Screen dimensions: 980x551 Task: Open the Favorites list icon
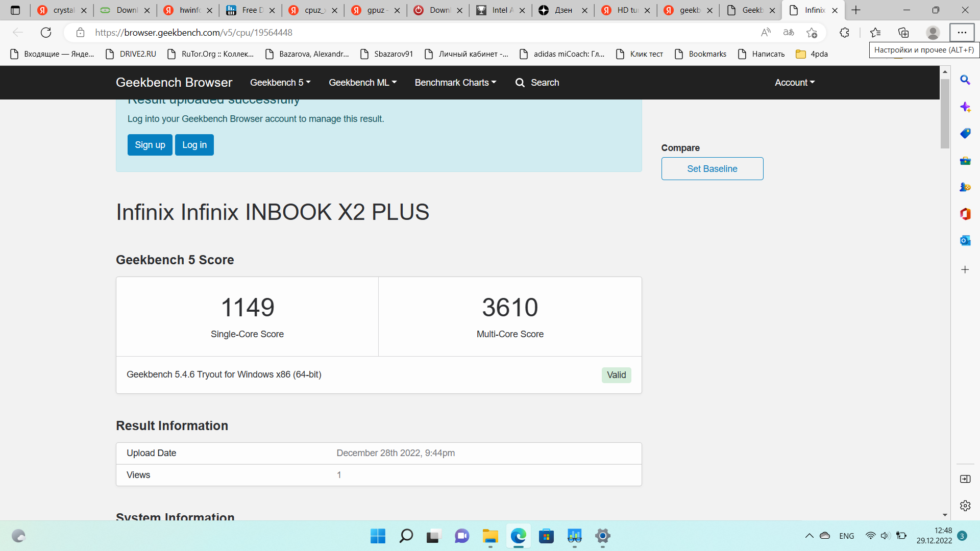875,33
